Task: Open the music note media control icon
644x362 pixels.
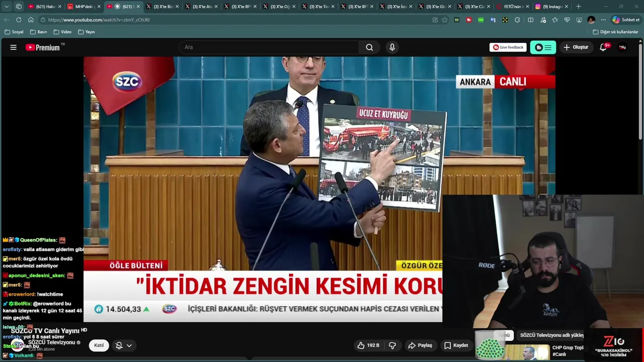Action: pos(543,20)
